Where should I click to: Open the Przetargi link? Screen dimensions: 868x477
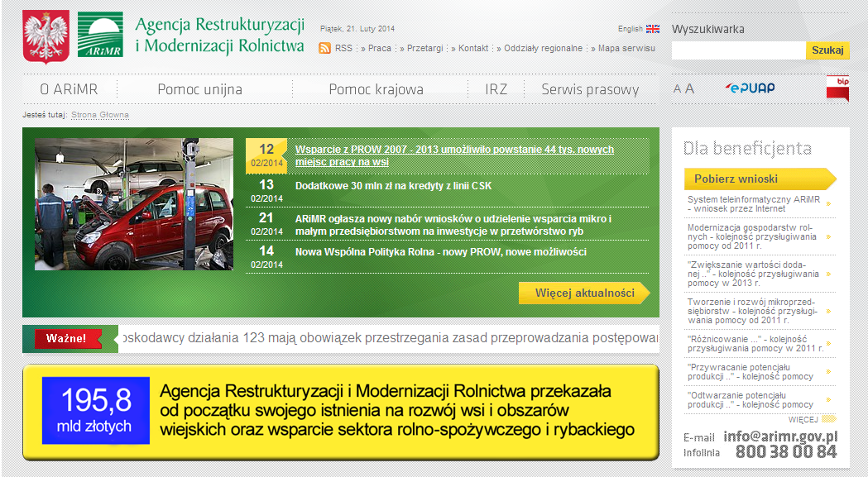pos(425,48)
